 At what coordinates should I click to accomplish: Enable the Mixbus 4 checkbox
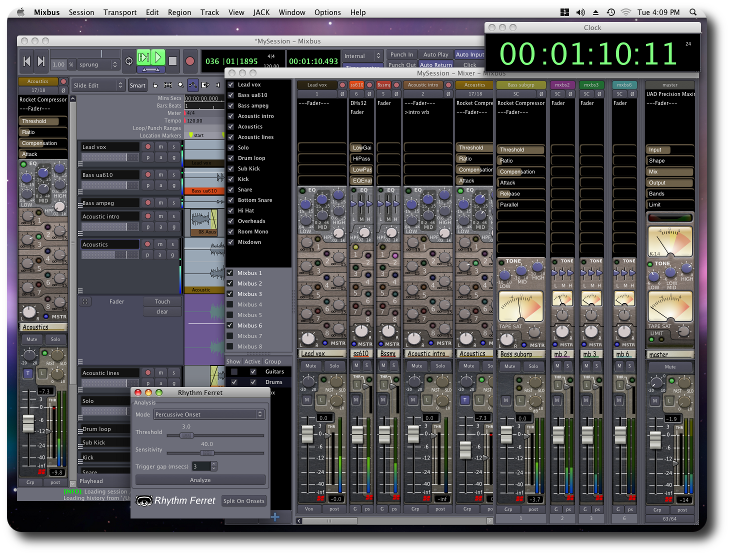[x=231, y=304]
